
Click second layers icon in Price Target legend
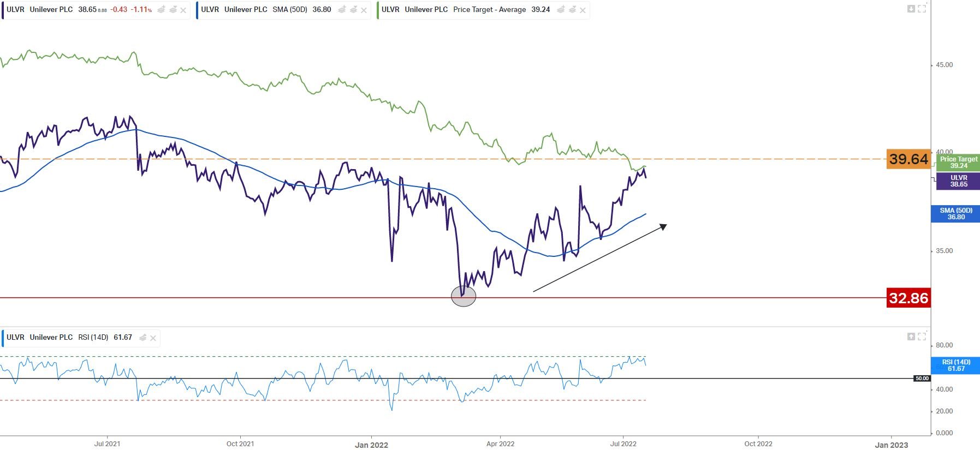572,10
